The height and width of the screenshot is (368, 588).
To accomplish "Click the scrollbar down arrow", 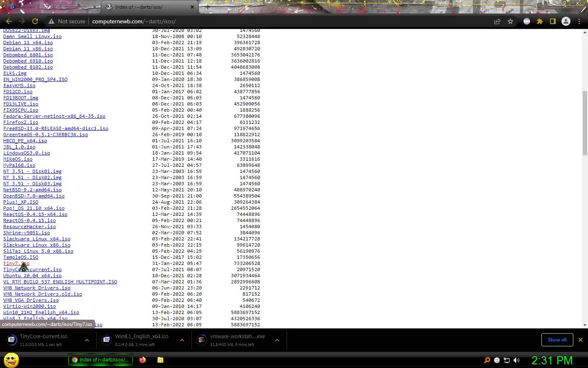I will (585, 325).
